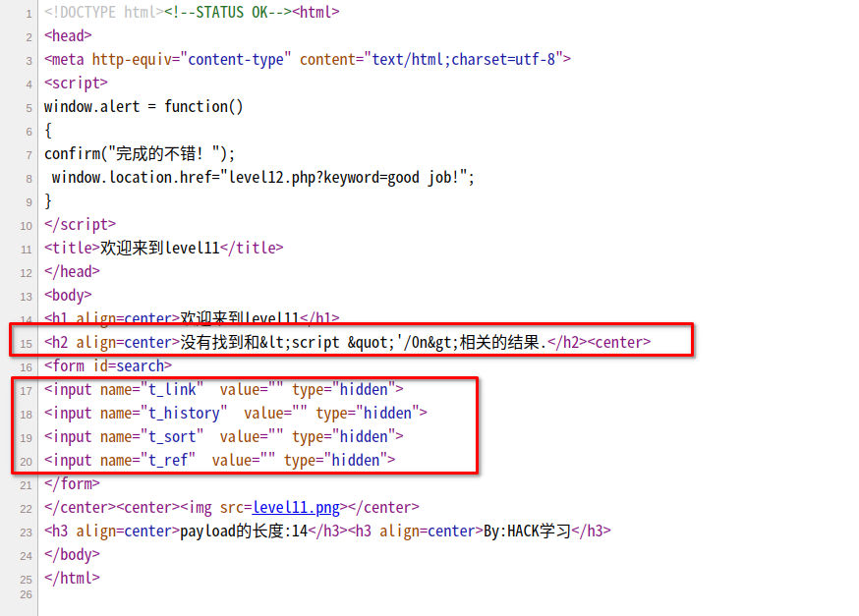Click line number 15 in the gutter

tap(26, 344)
